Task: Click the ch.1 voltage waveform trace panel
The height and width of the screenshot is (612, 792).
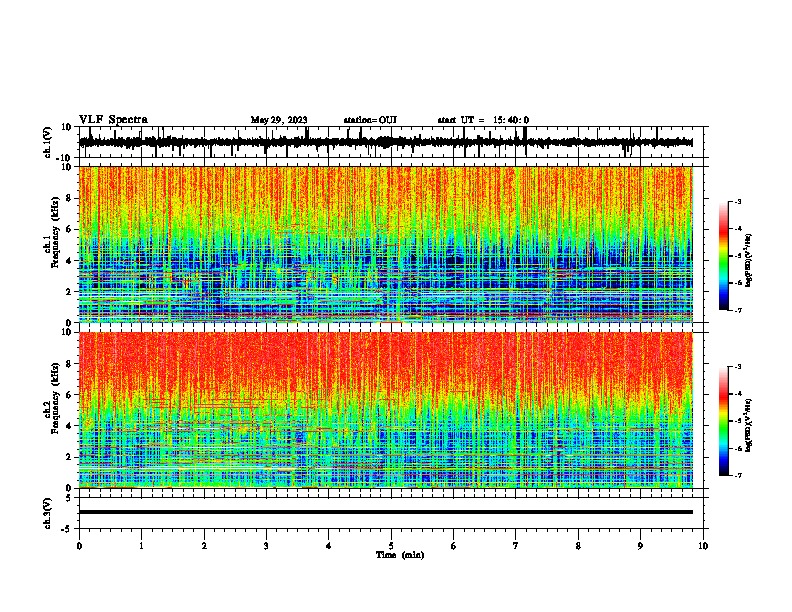Action: (391, 142)
